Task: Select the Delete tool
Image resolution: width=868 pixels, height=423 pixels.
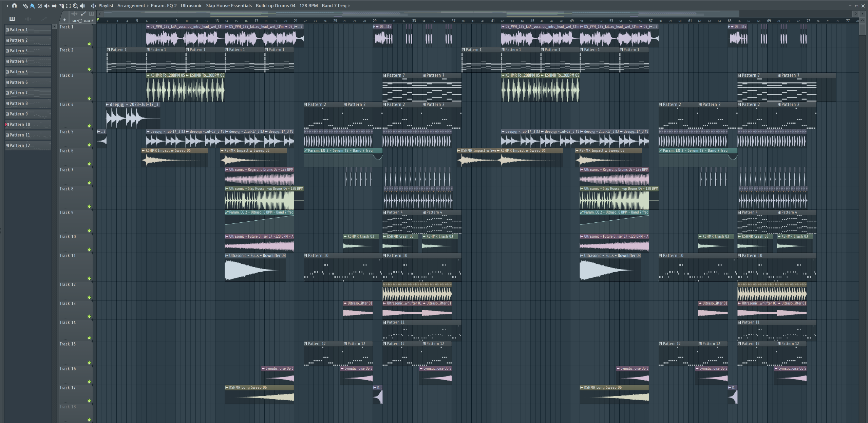Action: point(40,6)
